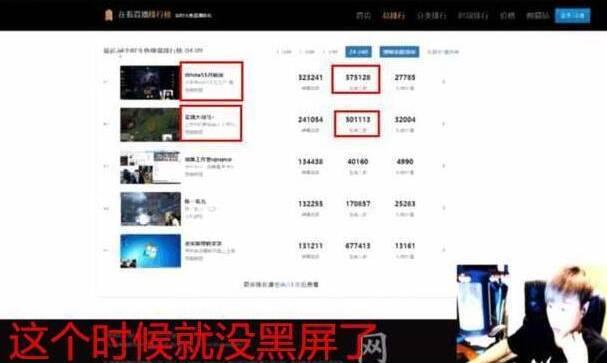Open the 分类排行 navigation item

pos(431,15)
